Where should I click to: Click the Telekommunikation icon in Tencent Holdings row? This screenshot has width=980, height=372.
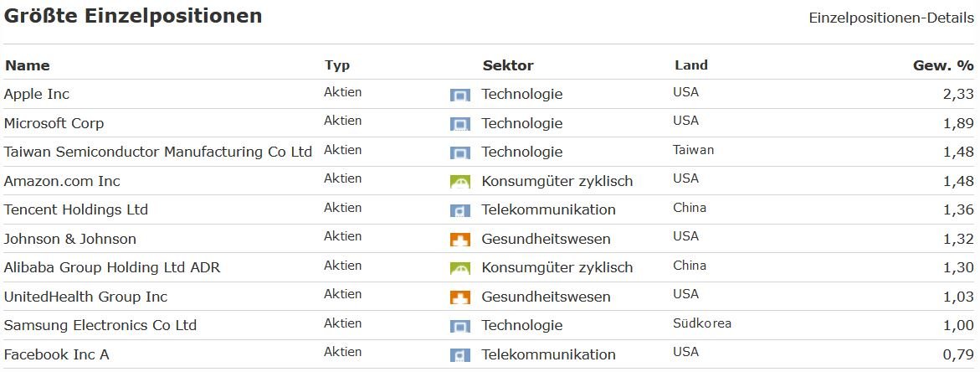(460, 210)
